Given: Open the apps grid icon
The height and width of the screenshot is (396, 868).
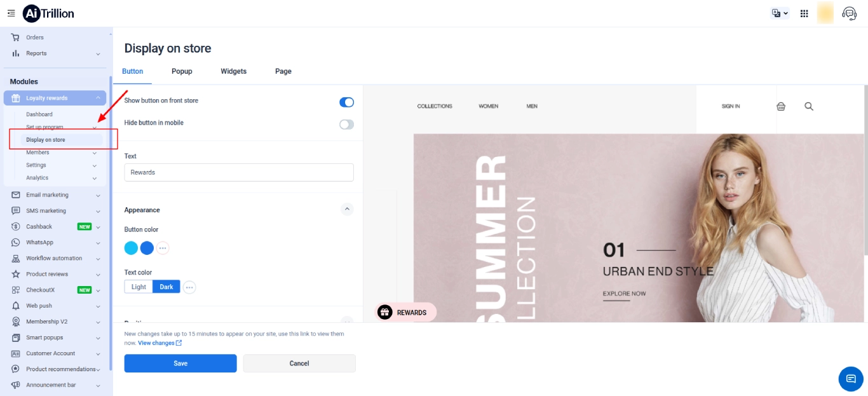Looking at the screenshot, I should tap(804, 13).
